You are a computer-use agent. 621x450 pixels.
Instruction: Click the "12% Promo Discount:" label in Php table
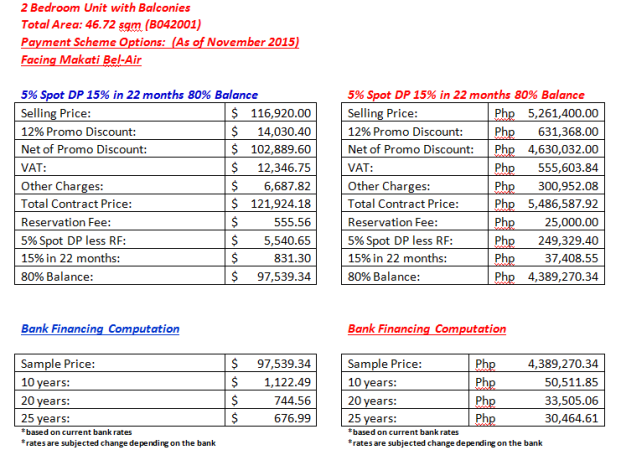pos(405,132)
